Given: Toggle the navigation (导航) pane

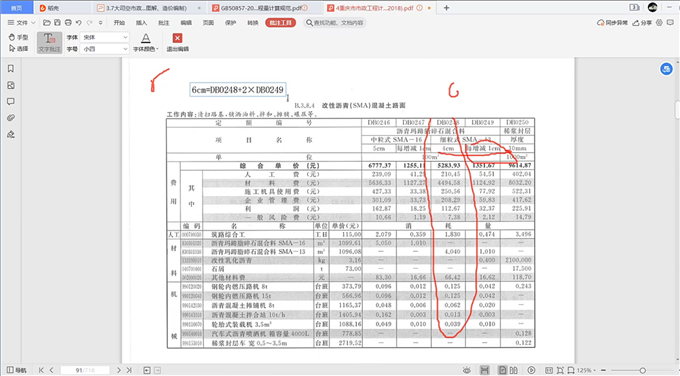Looking at the screenshot, I should [x=16, y=370].
